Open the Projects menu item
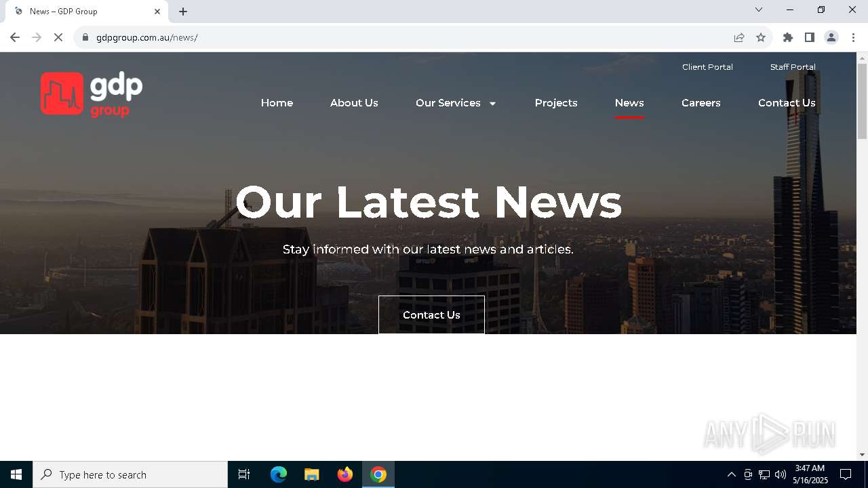This screenshot has height=488, width=868. click(556, 103)
